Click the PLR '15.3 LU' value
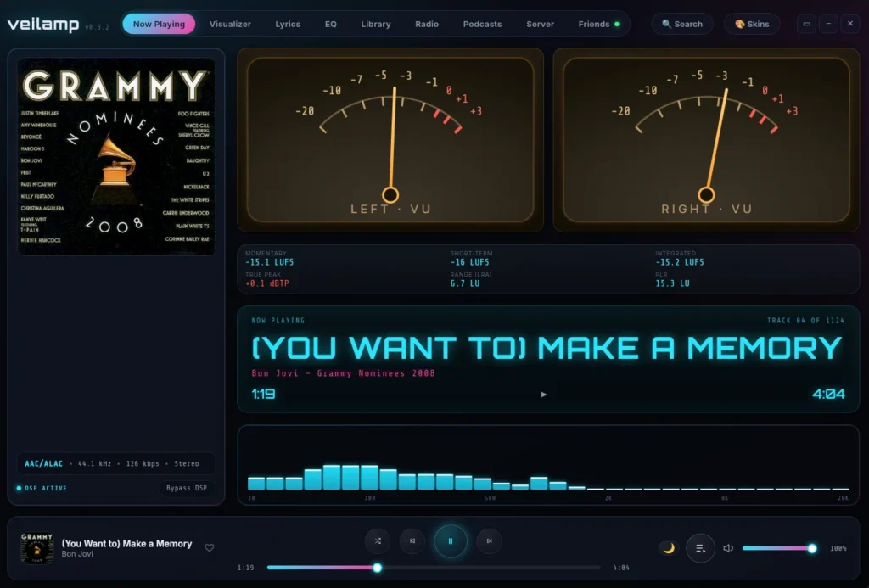 (672, 283)
